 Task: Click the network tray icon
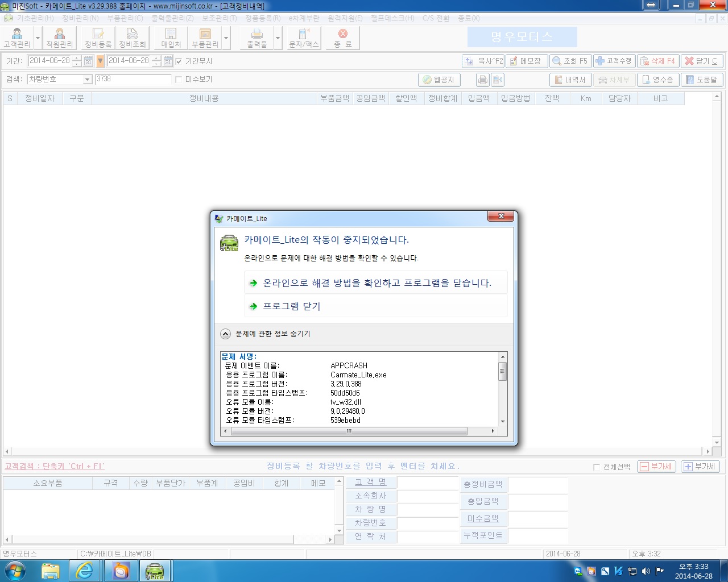point(632,571)
